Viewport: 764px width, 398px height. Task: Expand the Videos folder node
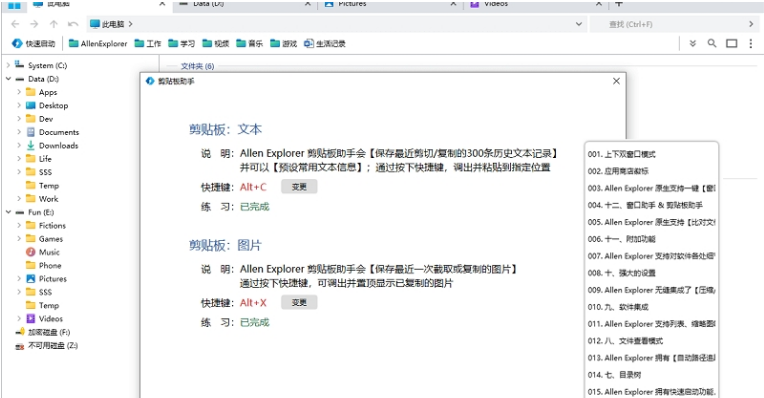click(x=19, y=319)
